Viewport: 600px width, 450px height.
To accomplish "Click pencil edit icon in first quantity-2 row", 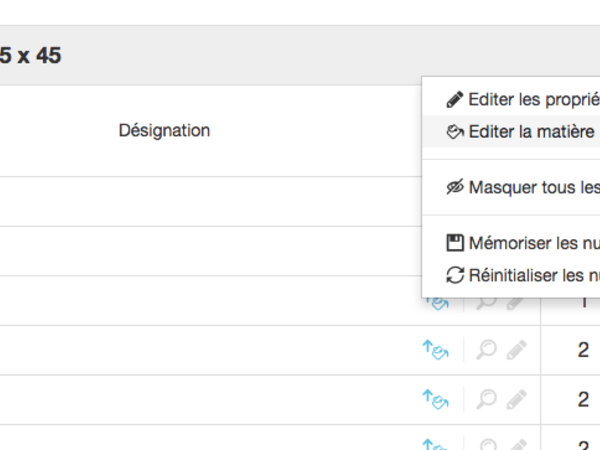I will pyautogui.click(x=516, y=350).
